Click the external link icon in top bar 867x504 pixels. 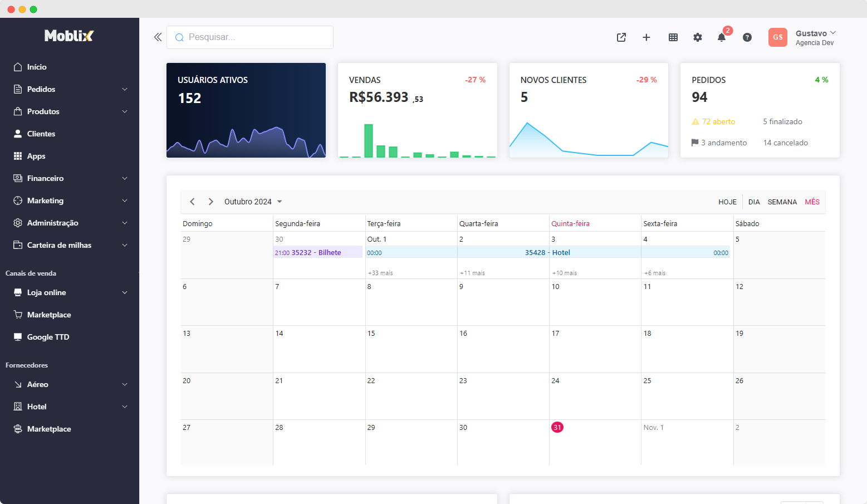click(621, 37)
